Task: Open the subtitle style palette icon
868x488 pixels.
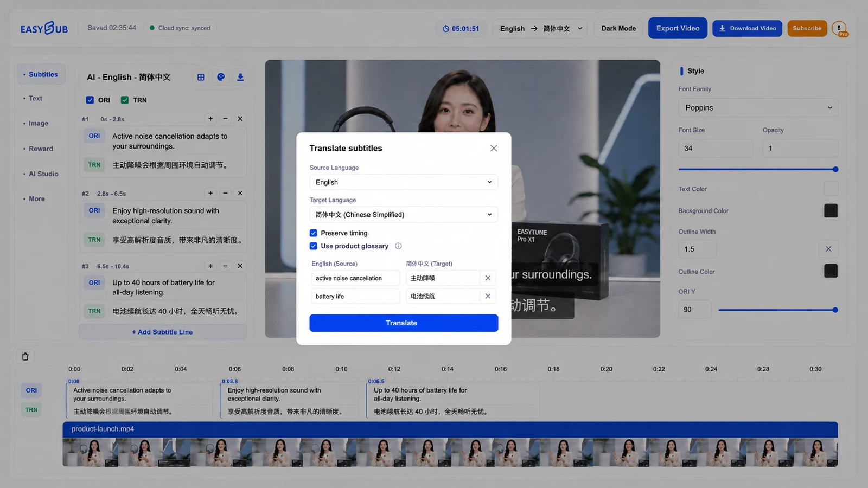Action: pos(221,77)
